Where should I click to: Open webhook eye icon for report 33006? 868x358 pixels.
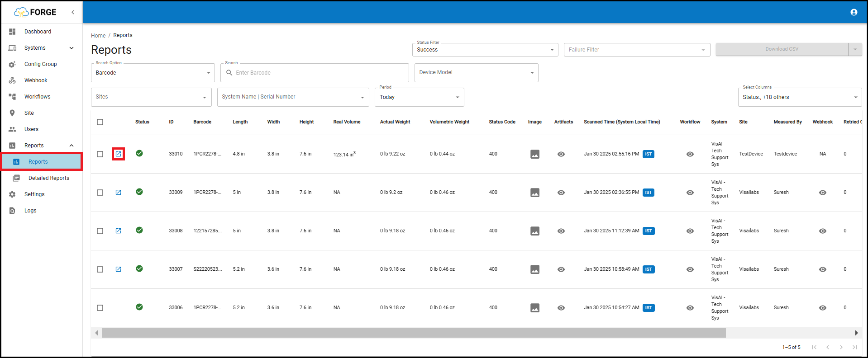(x=822, y=308)
